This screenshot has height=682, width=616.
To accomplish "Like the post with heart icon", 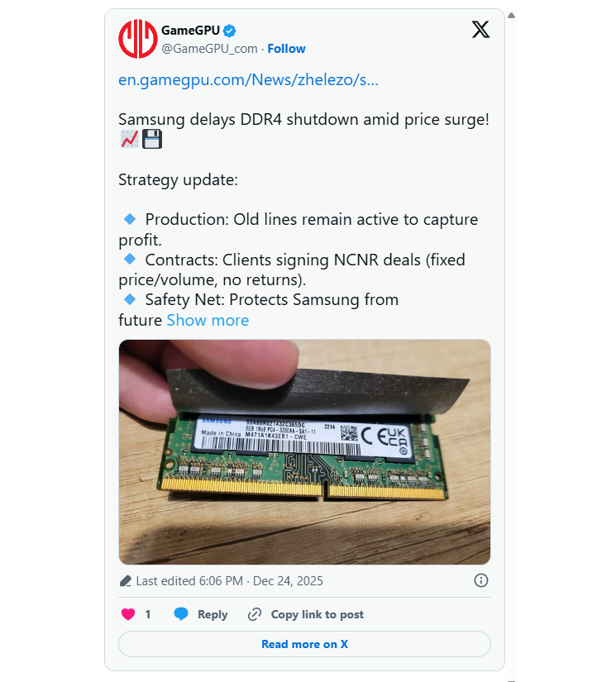I will click(128, 614).
